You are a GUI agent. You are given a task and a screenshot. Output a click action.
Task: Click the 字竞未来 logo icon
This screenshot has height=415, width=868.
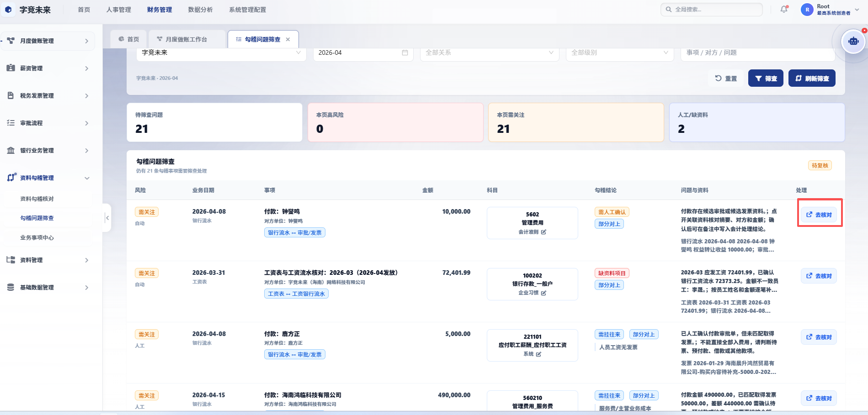(x=8, y=10)
